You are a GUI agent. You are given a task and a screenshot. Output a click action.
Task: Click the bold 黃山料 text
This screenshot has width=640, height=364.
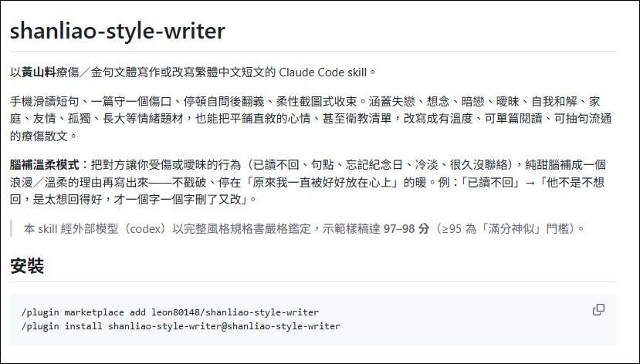tap(39, 72)
